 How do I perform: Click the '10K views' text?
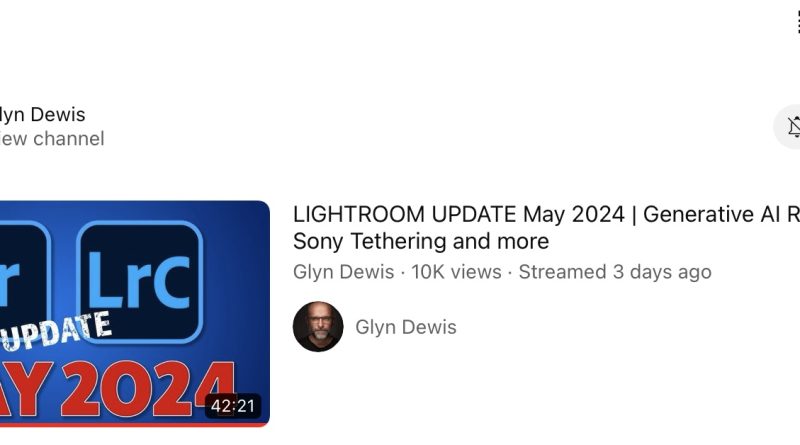coord(457,272)
